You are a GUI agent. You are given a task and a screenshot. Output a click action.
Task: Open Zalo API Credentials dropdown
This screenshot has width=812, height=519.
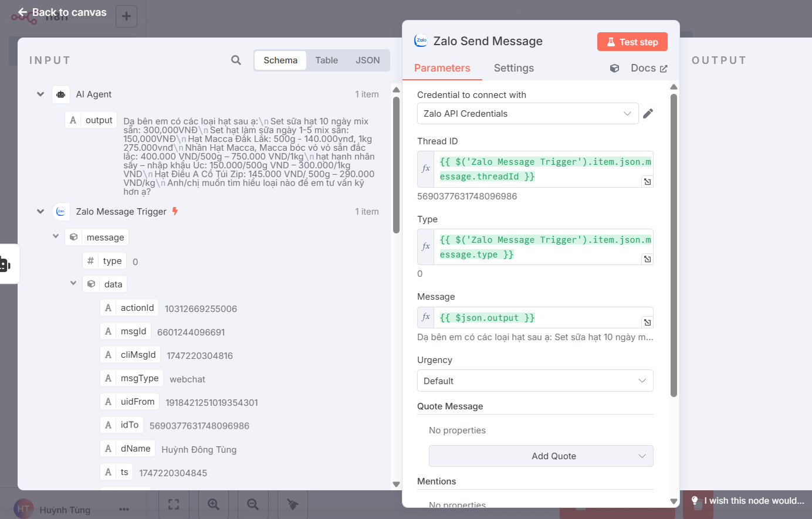527,114
